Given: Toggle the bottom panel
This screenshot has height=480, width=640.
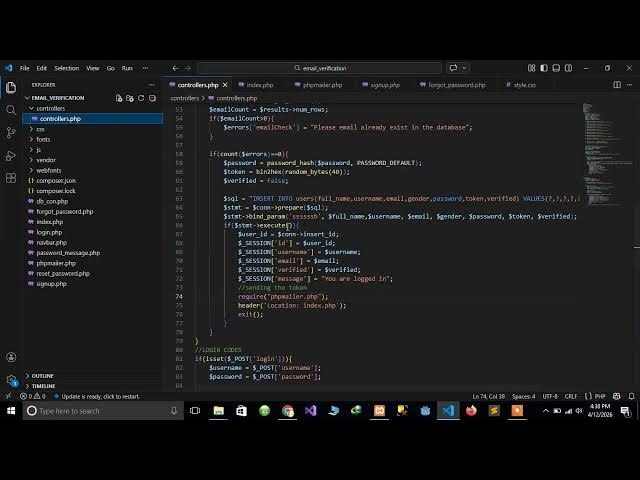Looking at the screenshot, I should click(556, 68).
